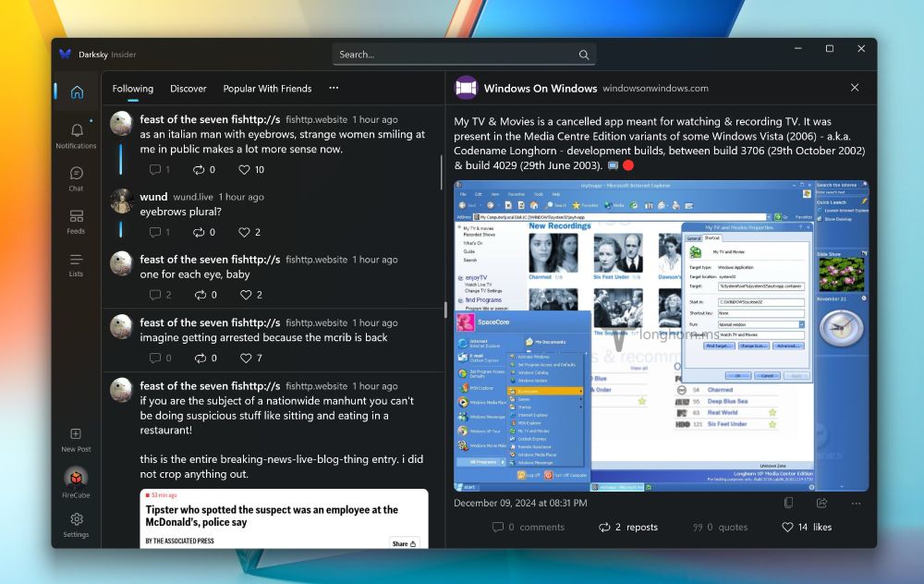
Task: Open more options on Windows On Windows post
Action: 856,504
